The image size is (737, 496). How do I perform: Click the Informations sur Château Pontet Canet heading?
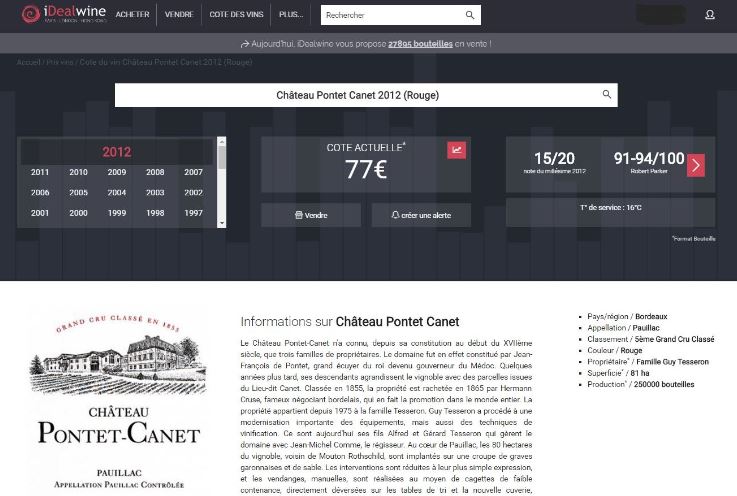pos(350,322)
